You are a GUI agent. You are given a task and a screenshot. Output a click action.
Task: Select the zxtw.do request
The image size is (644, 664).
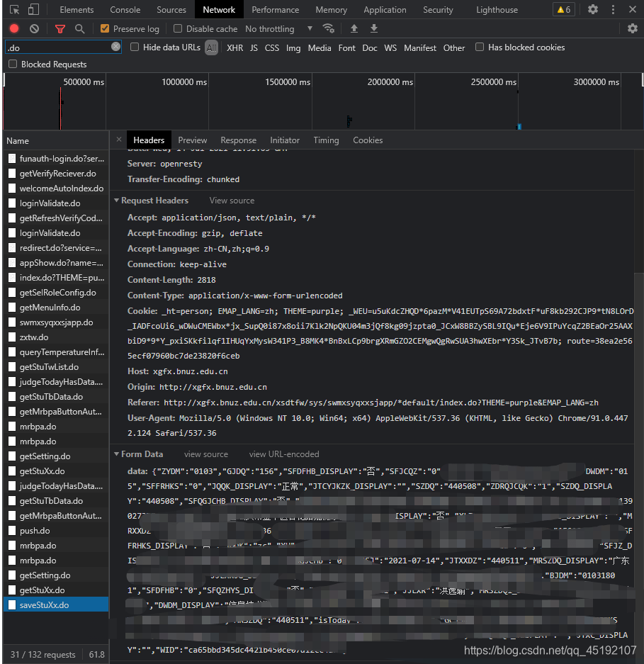(56, 337)
